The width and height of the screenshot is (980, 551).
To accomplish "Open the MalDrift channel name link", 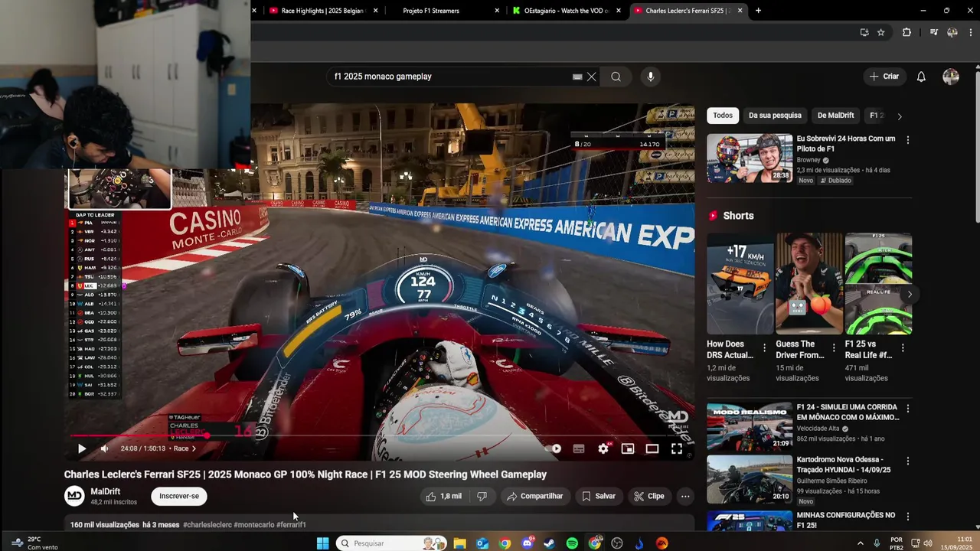I will click(106, 491).
